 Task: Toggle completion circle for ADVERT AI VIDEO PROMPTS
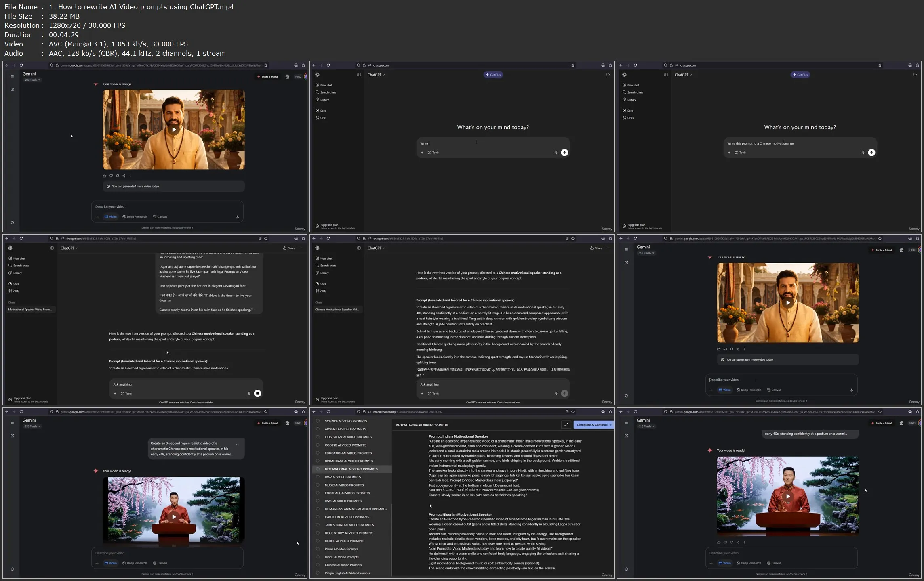[318, 429]
